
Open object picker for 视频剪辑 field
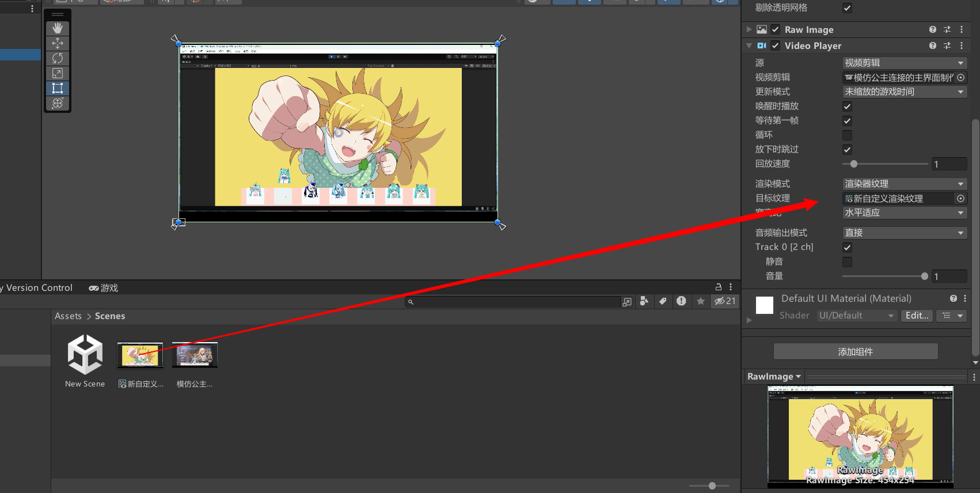961,77
